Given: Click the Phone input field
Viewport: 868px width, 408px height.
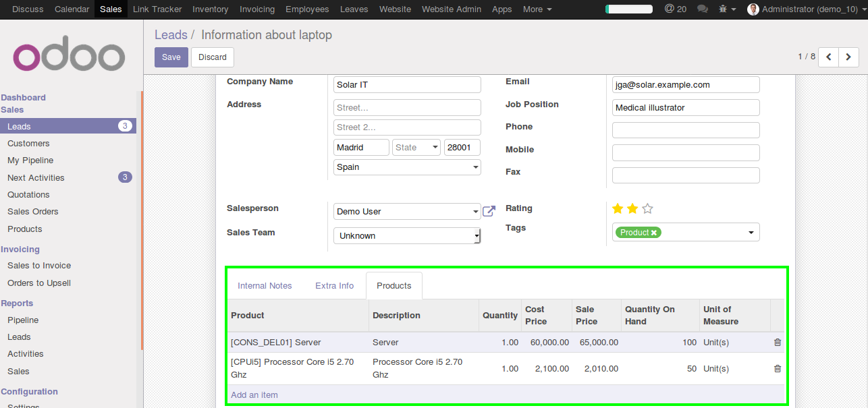Looking at the screenshot, I should 685,130.
